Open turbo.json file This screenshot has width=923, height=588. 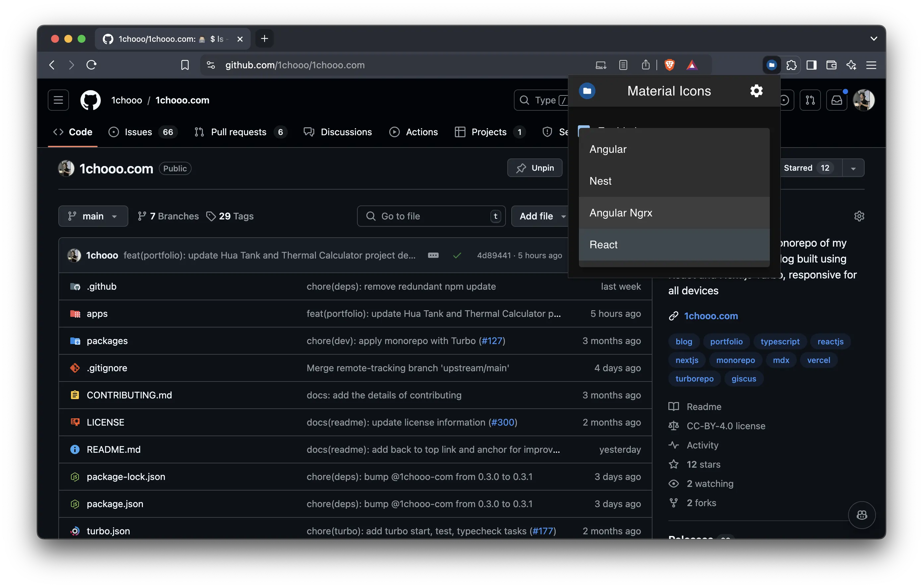108,531
